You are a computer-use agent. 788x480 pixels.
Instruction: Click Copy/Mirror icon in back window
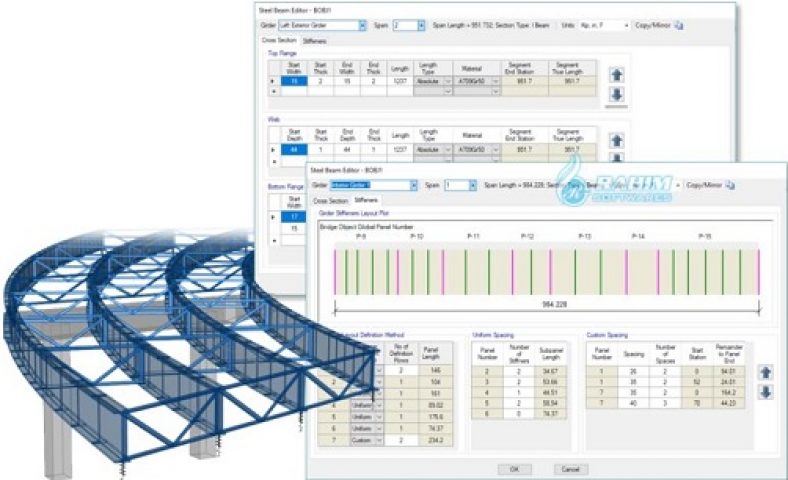[x=678, y=25]
